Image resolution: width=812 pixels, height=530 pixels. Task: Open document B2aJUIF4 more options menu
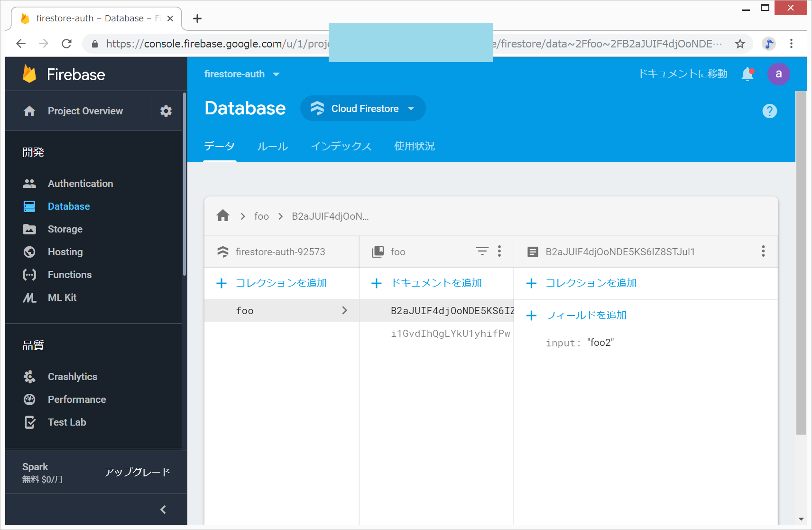point(763,251)
